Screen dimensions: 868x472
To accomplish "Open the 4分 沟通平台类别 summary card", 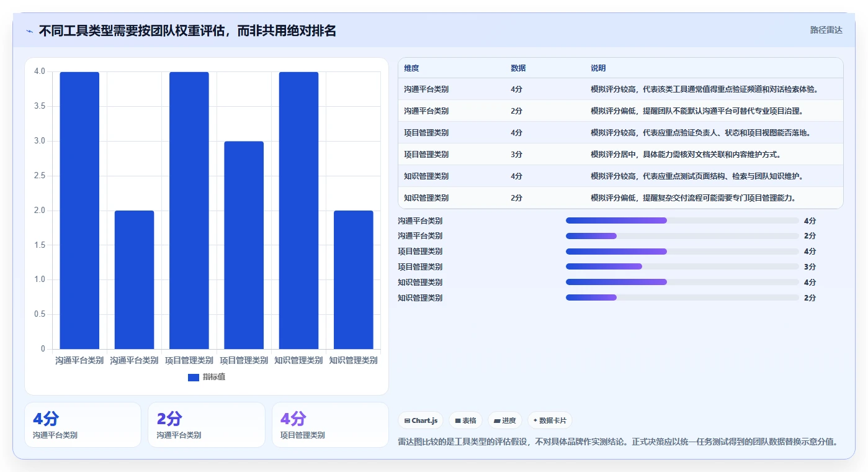I will 83,425.
